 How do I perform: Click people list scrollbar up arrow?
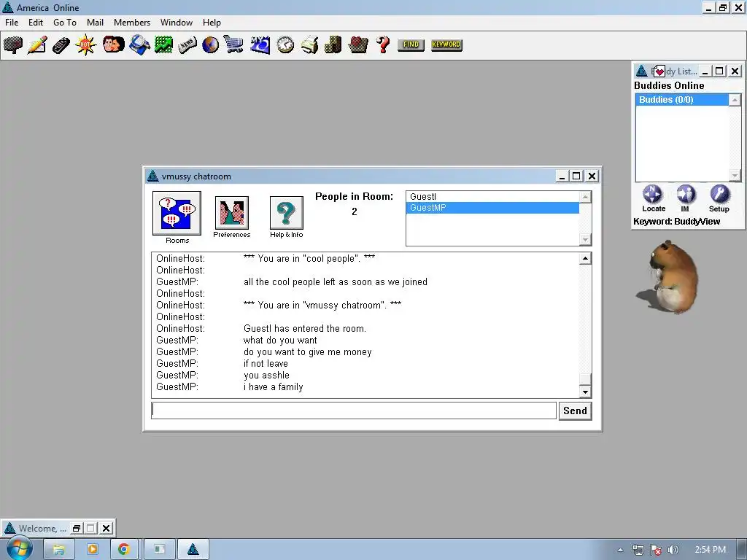point(585,197)
